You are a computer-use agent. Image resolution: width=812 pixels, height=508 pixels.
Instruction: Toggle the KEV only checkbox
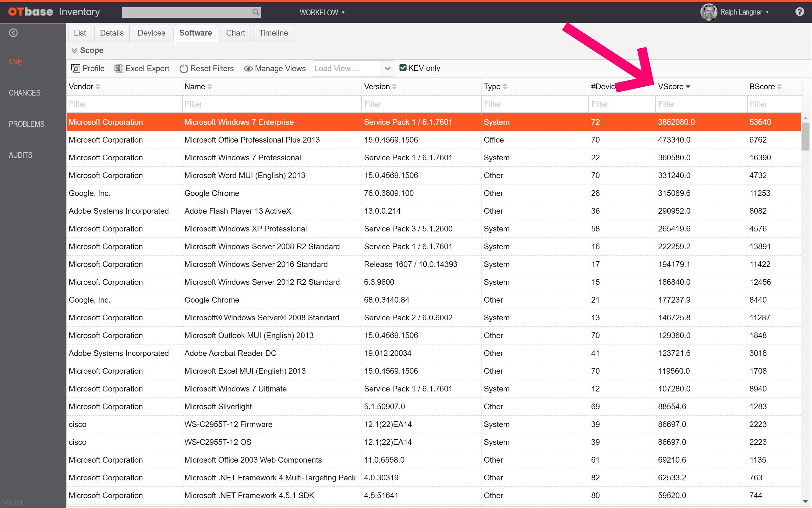(x=403, y=68)
